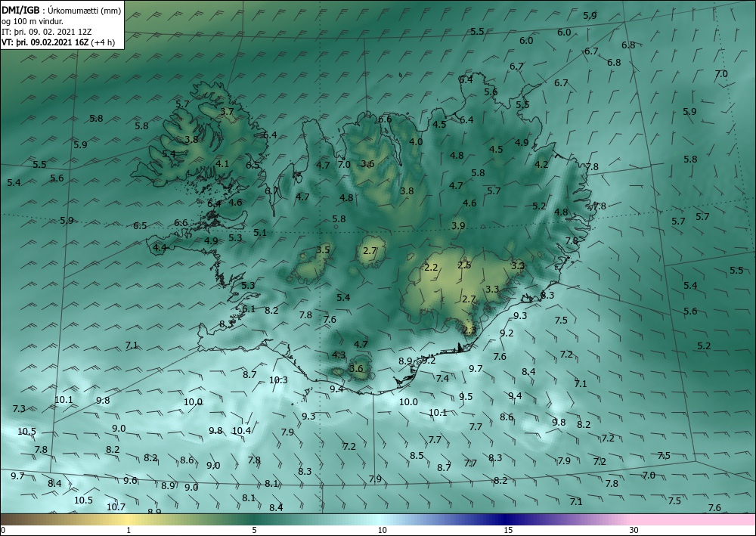
Task: Click the '4.0' value on the map
Action: (416, 141)
